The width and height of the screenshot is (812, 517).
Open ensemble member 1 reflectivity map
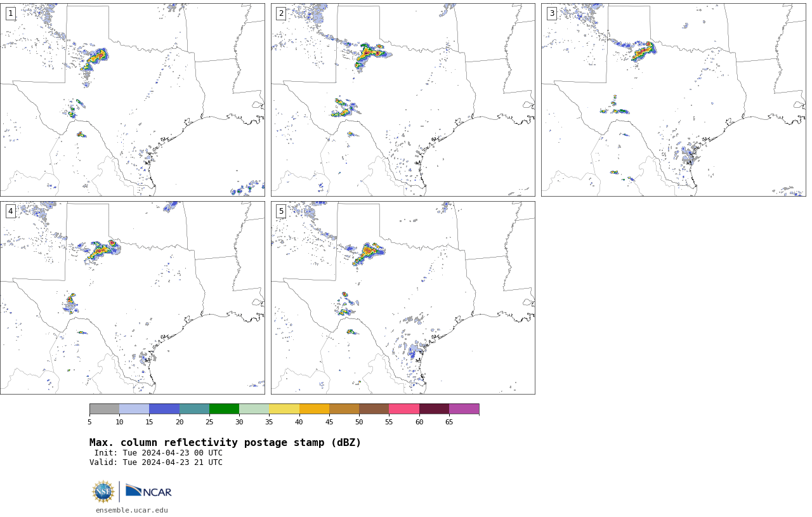click(133, 100)
